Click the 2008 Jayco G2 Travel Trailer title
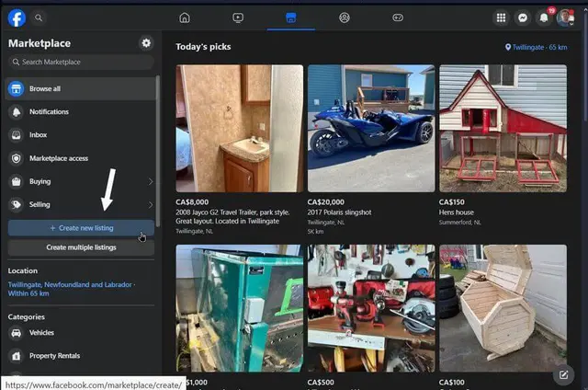Screen dimensions: 588x390 coord(232,217)
